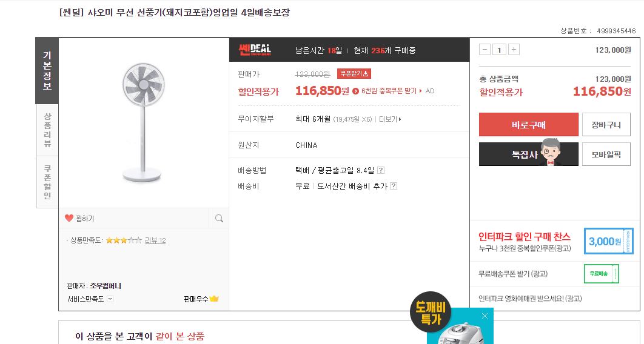Click the help icon beside 도서산간 배송비 추가
This screenshot has width=644, height=344.
394,186
